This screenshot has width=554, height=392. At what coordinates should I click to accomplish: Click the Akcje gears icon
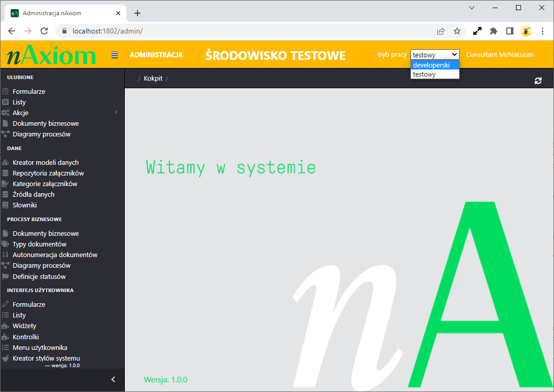point(5,113)
